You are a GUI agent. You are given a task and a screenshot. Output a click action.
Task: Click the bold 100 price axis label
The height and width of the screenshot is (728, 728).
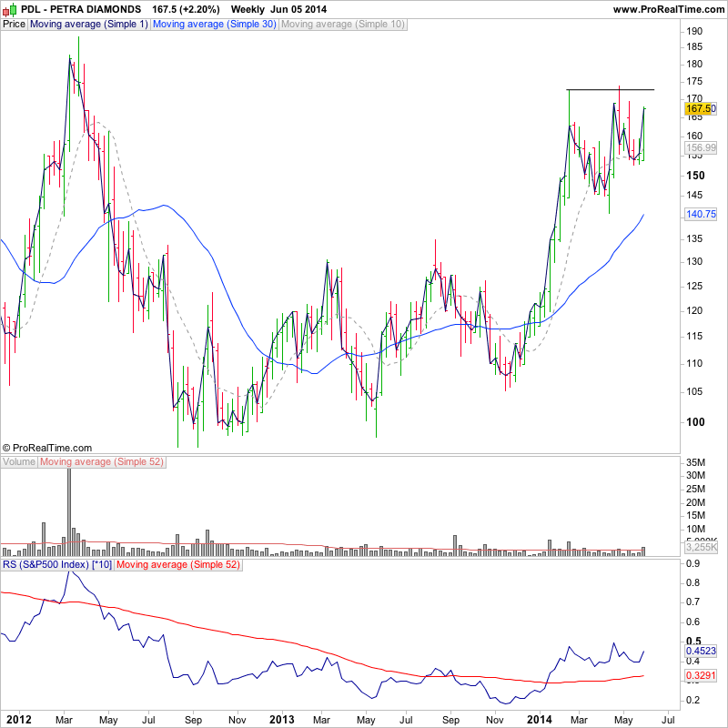(x=695, y=422)
